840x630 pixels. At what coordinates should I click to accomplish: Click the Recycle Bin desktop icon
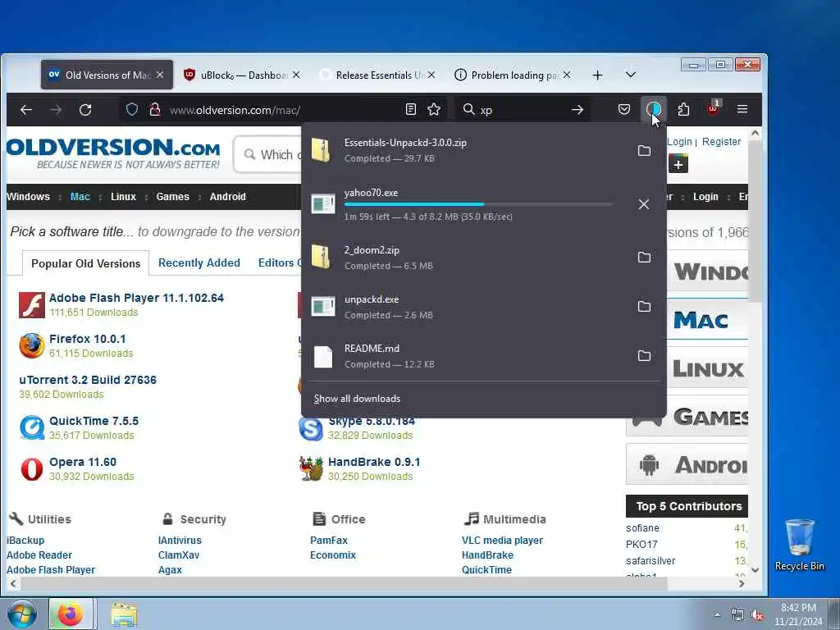tap(800, 545)
